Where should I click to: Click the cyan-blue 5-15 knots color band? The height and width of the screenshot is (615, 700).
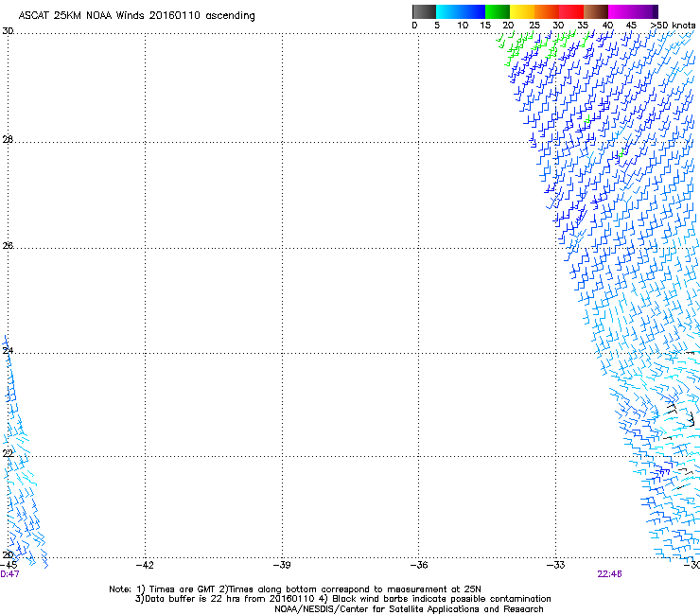tap(461, 11)
